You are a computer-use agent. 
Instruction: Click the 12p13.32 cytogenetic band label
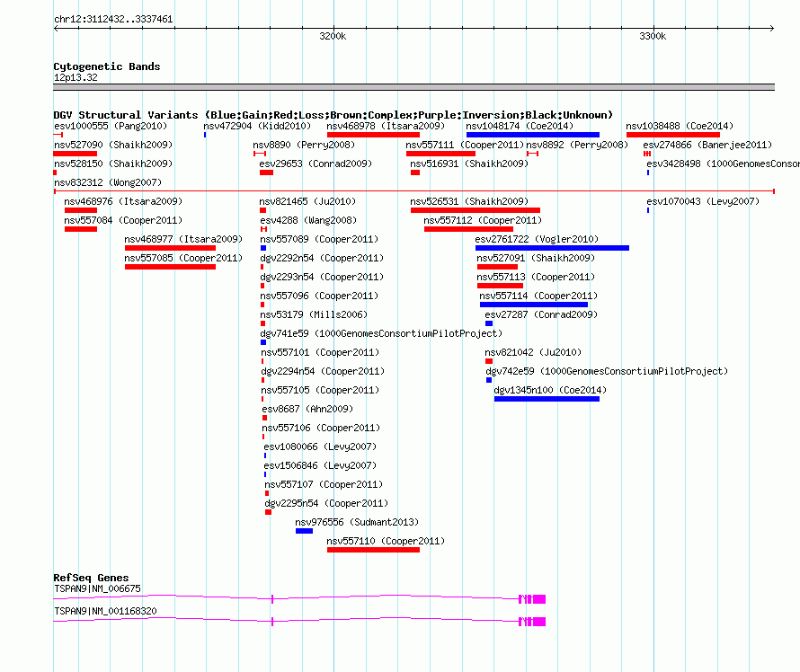point(76,77)
